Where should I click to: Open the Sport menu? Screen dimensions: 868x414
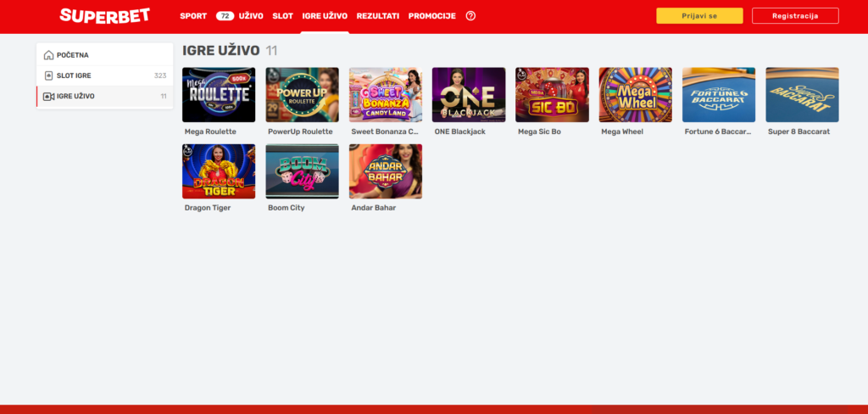[x=193, y=16]
